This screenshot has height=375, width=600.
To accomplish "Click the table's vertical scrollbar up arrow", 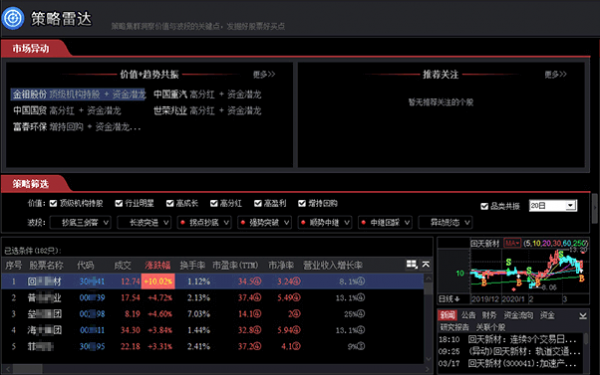I will point(428,278).
